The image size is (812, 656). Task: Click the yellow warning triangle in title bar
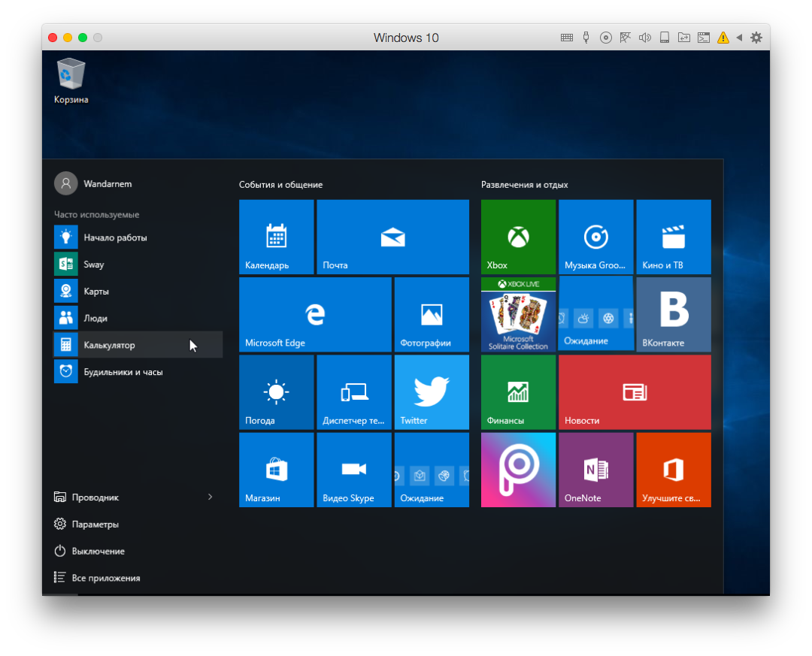(x=723, y=38)
